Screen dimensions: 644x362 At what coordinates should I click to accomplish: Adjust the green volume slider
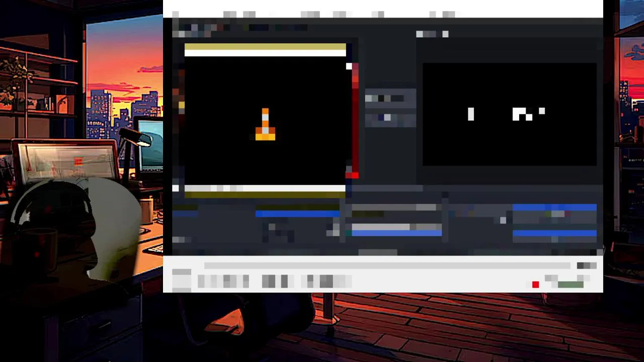click(x=570, y=285)
